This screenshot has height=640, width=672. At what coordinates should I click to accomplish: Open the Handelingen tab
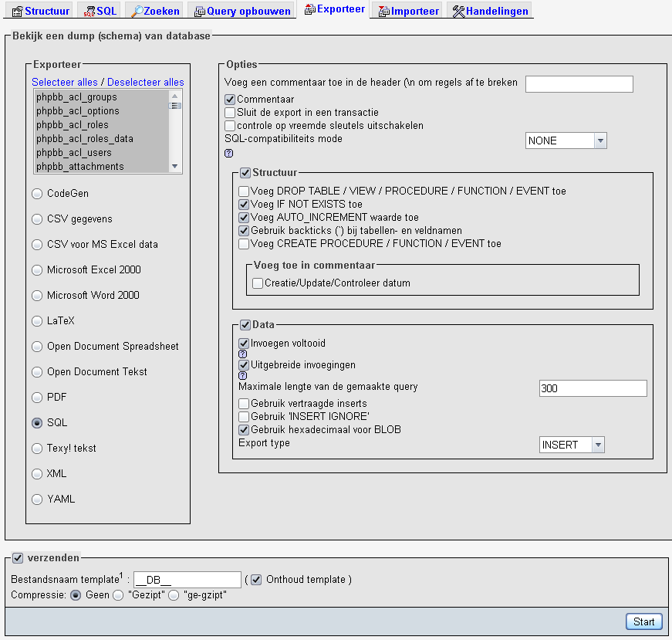coord(498,12)
